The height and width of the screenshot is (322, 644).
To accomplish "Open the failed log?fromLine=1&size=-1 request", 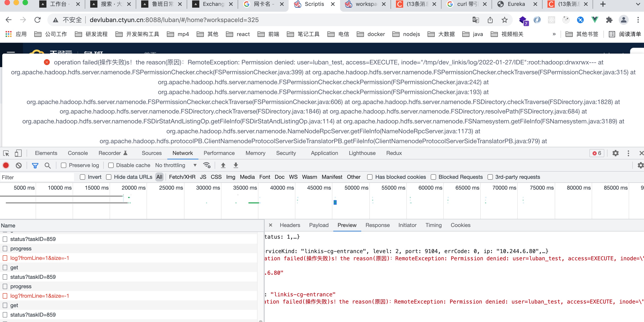I will pyautogui.click(x=39, y=258).
